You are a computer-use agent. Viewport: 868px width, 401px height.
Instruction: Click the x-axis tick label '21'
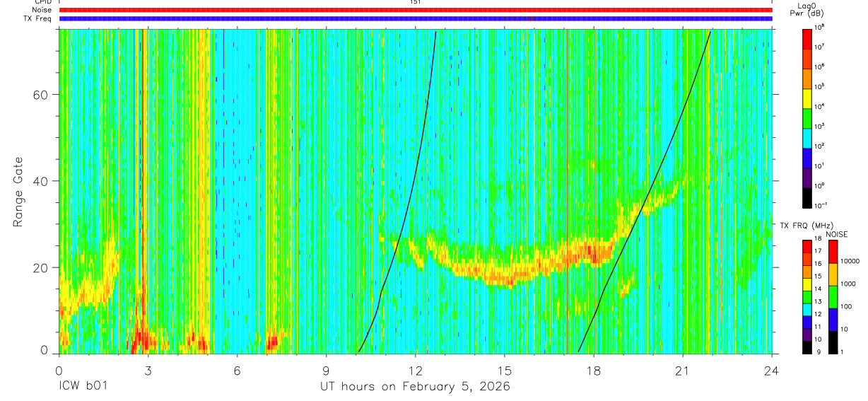pos(683,370)
